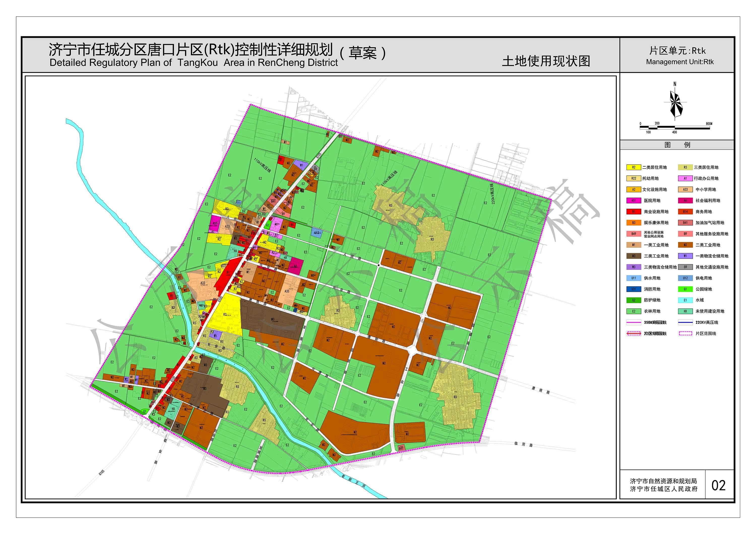The image size is (756, 534).
Task: Click the M2 legend swatch
Action: [685, 245]
